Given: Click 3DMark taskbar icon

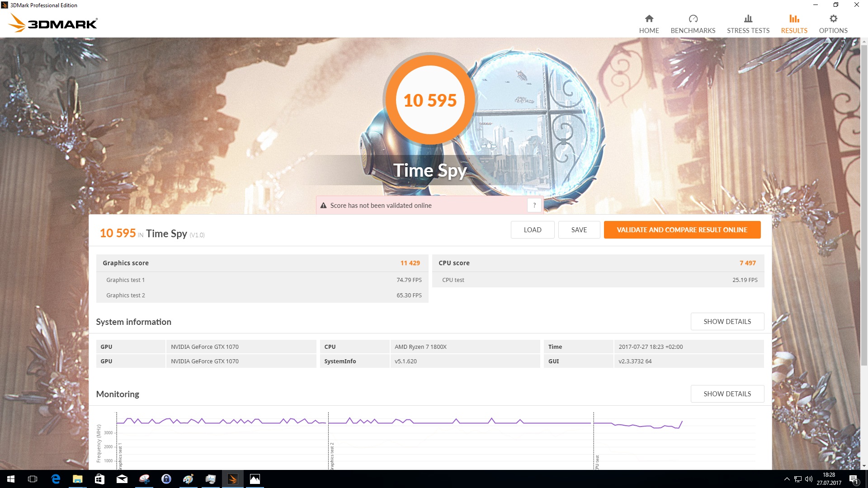Looking at the screenshot, I should click(233, 479).
